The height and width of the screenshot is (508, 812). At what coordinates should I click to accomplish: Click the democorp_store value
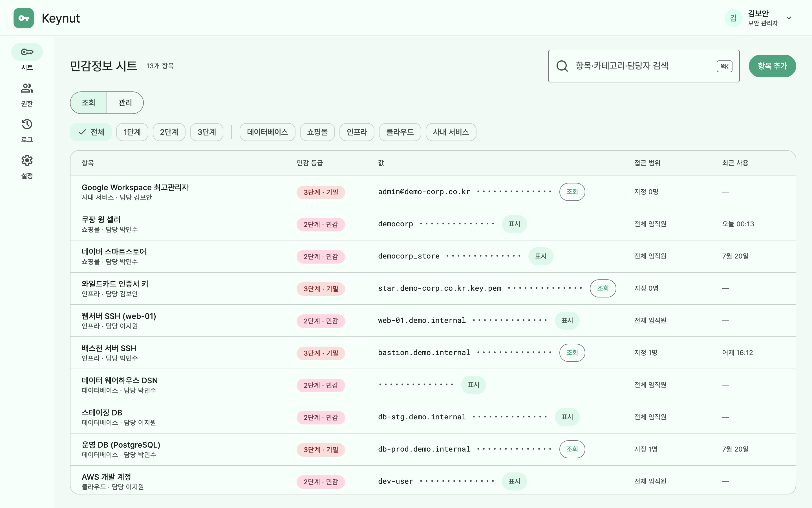point(409,256)
